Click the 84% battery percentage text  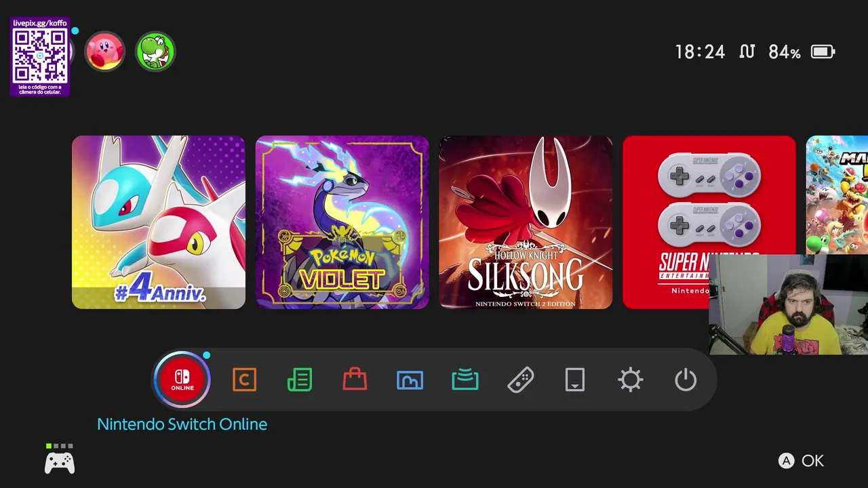pyautogui.click(x=785, y=52)
